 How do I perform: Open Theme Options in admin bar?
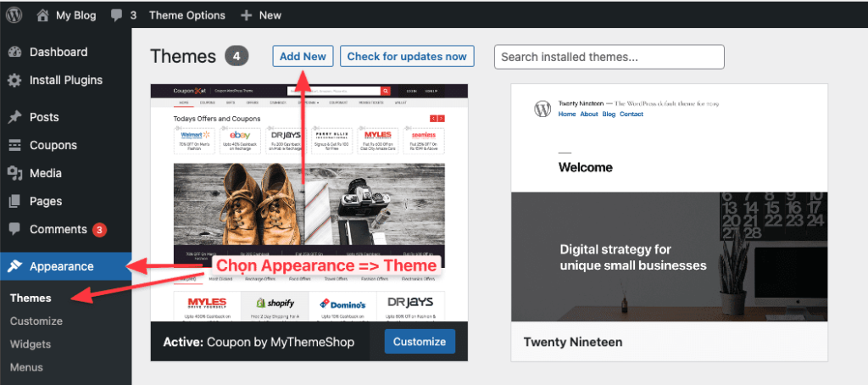point(186,15)
